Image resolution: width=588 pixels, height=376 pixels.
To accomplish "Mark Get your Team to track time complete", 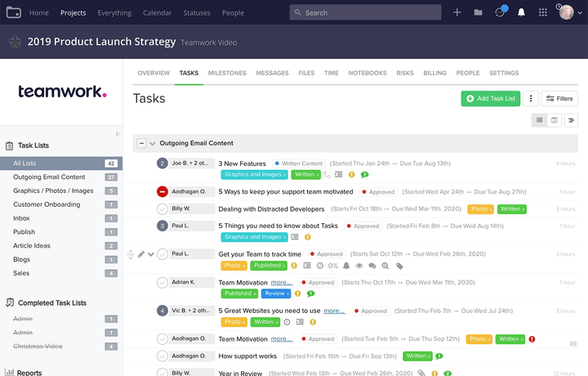I will point(163,254).
